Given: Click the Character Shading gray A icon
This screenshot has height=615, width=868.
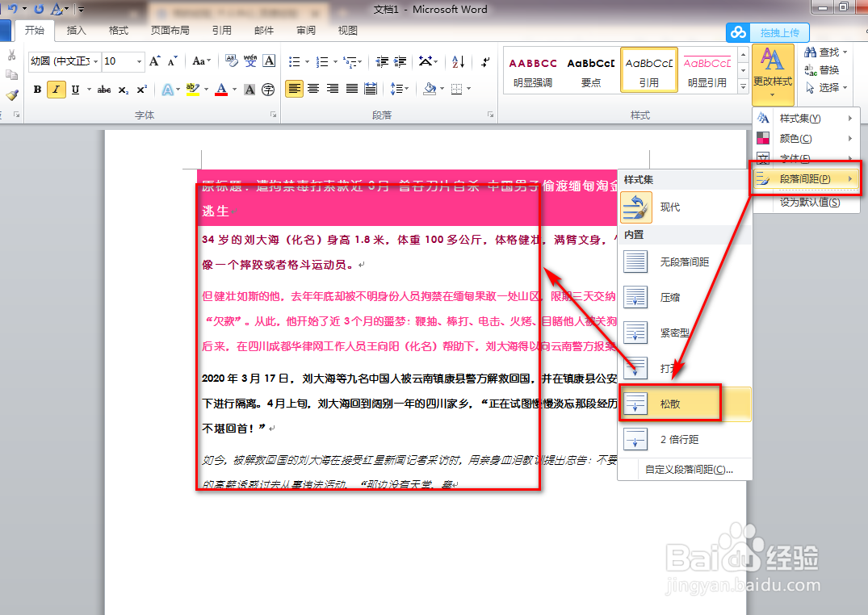Looking at the screenshot, I should [x=249, y=89].
